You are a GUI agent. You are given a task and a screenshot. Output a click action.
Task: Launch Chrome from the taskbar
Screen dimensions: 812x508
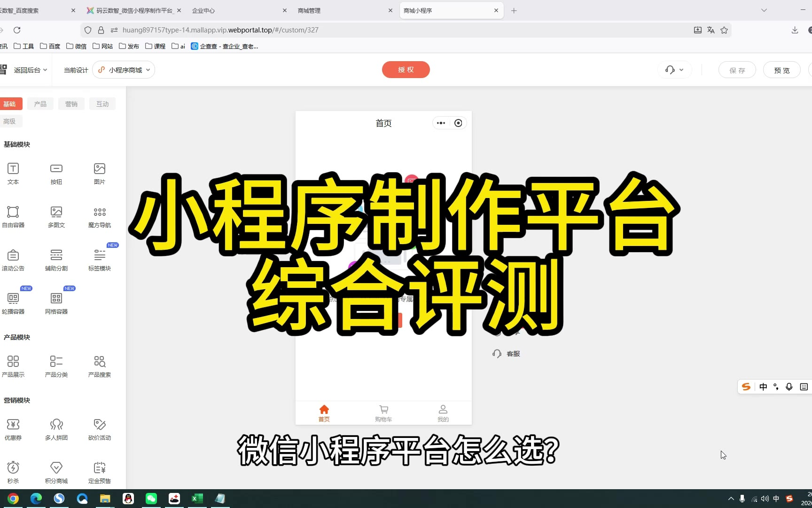13,499
